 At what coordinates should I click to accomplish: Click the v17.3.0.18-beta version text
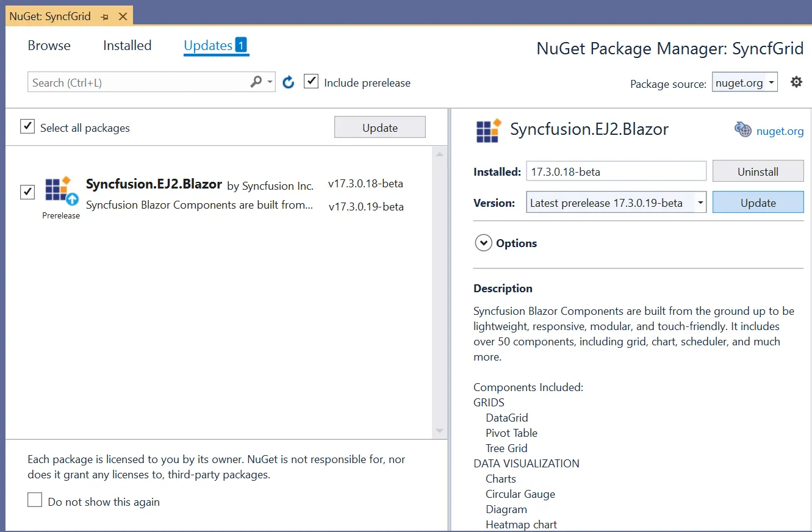[x=365, y=183]
